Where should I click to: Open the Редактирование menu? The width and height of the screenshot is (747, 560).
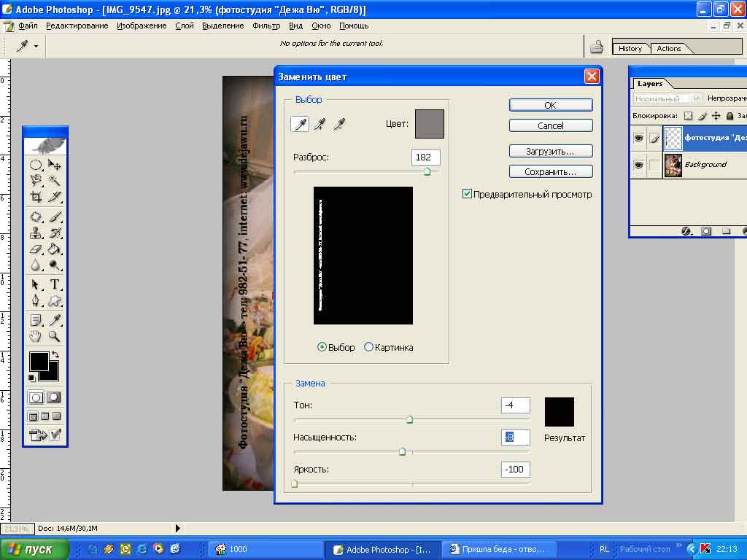(x=77, y=26)
